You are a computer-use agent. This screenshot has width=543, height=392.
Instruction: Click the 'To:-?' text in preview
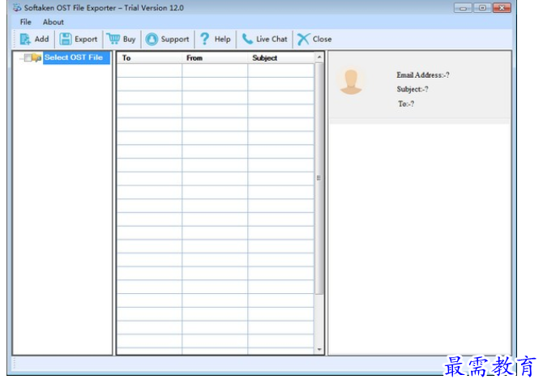[x=406, y=104]
